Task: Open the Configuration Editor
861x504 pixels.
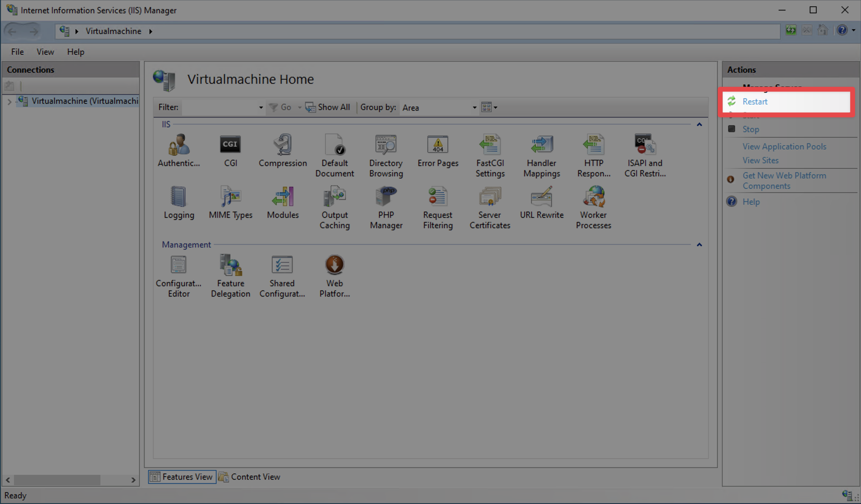Action: [178, 275]
